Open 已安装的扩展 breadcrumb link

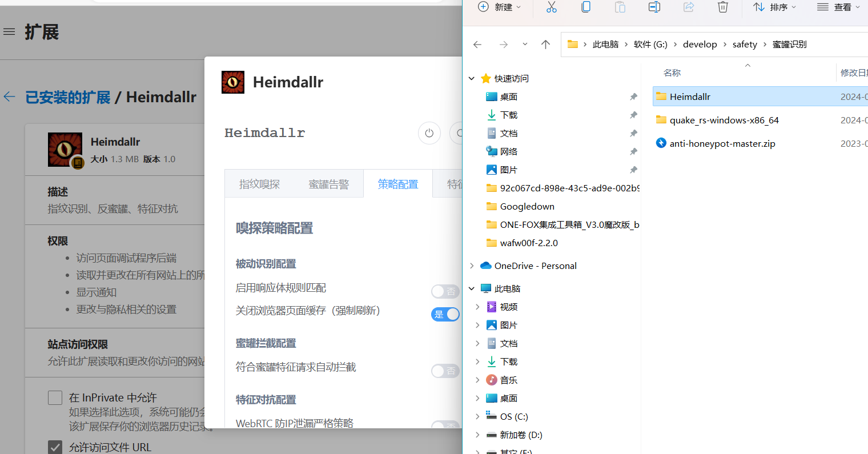[x=68, y=97]
